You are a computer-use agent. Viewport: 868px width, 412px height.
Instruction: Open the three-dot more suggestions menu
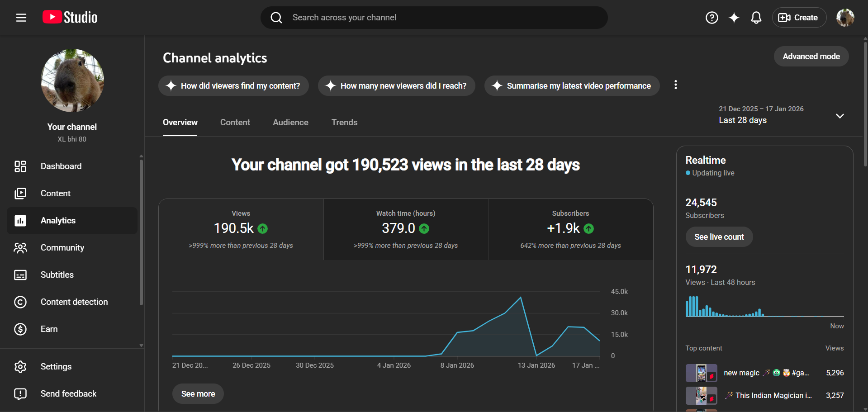pyautogui.click(x=675, y=85)
